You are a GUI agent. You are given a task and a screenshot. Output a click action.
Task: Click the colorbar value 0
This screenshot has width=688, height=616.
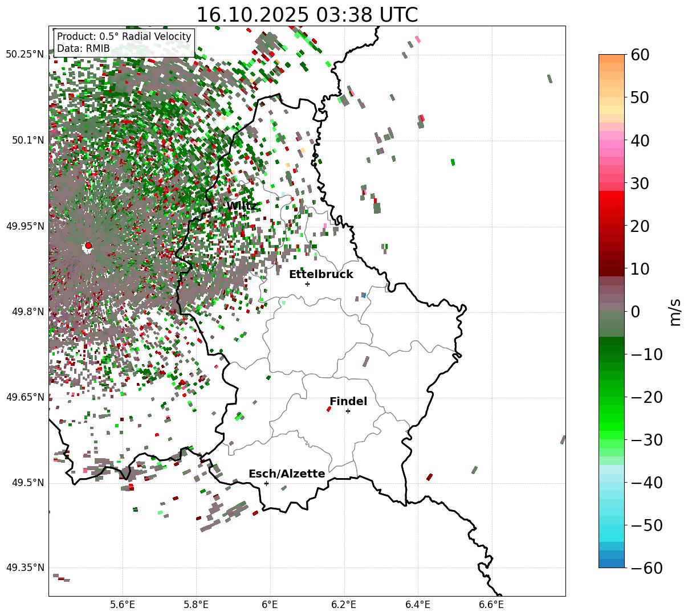tap(634, 312)
